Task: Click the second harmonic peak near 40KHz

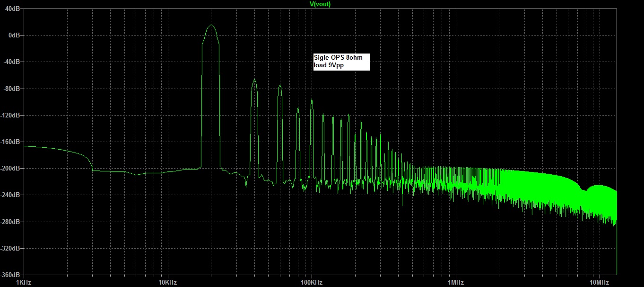Action: click(x=254, y=81)
